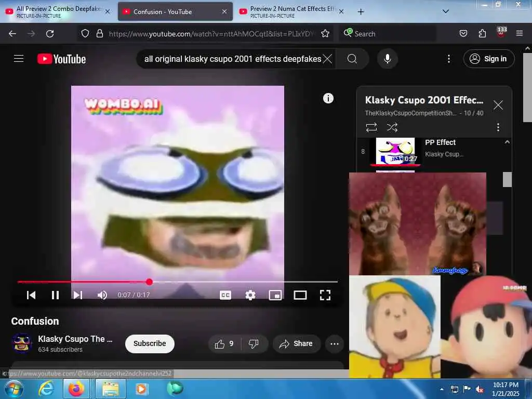Seek on the red video progress bar
Screen dimensions: 532x399
coord(178,282)
